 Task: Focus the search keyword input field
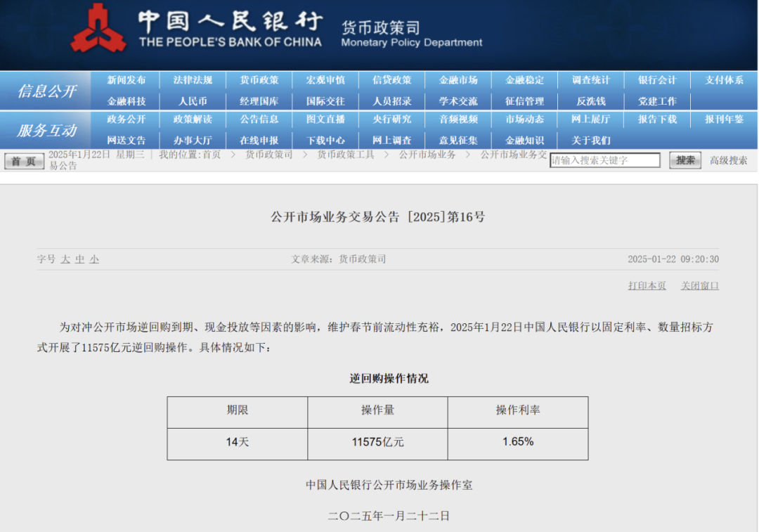pyautogui.click(x=604, y=160)
